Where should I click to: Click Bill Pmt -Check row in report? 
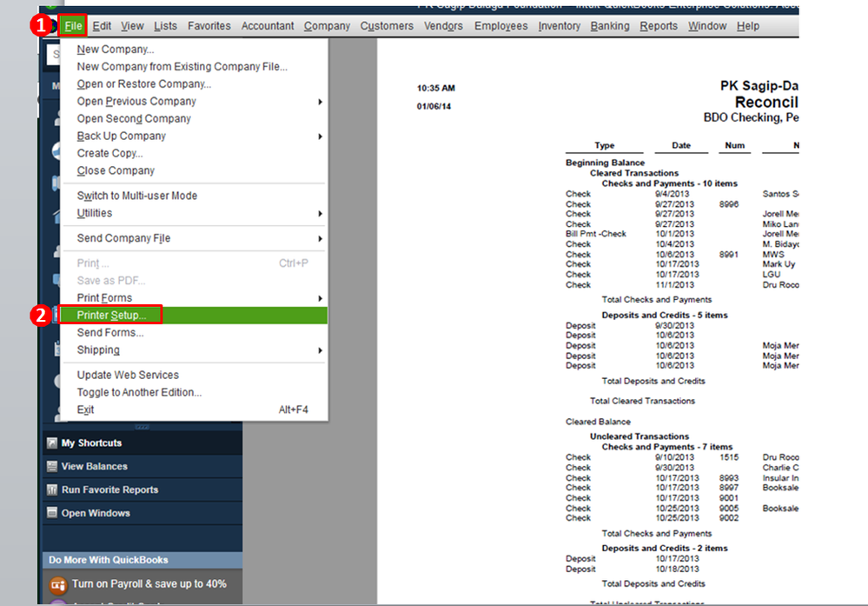click(x=596, y=234)
